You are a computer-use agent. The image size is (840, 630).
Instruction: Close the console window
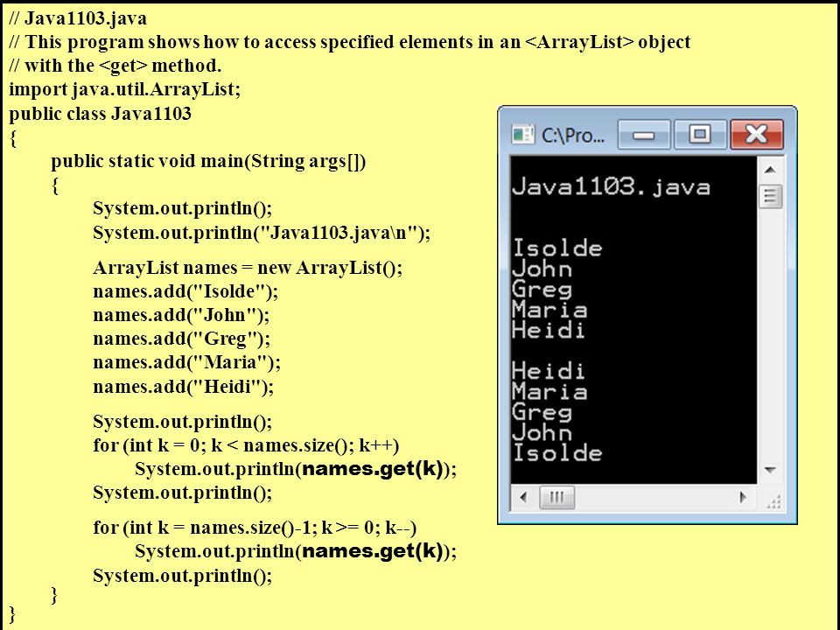(x=756, y=135)
